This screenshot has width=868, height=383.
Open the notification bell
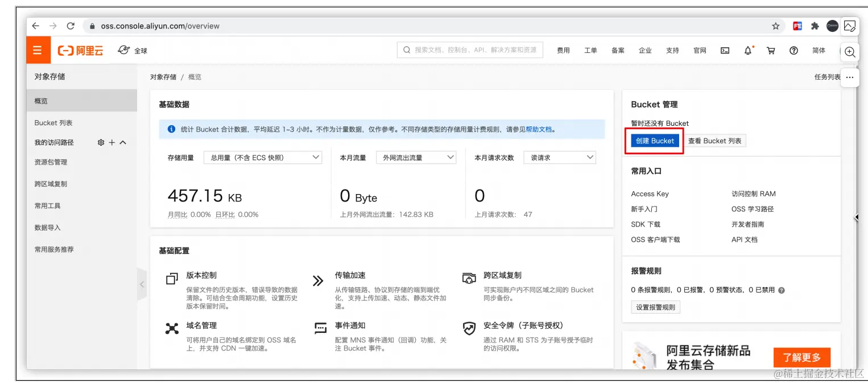point(748,50)
